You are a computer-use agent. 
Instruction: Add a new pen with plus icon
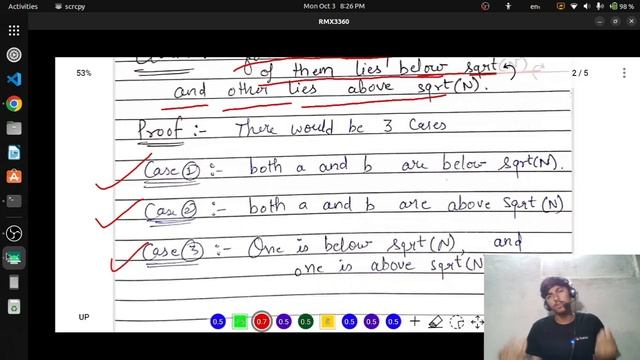[415, 322]
